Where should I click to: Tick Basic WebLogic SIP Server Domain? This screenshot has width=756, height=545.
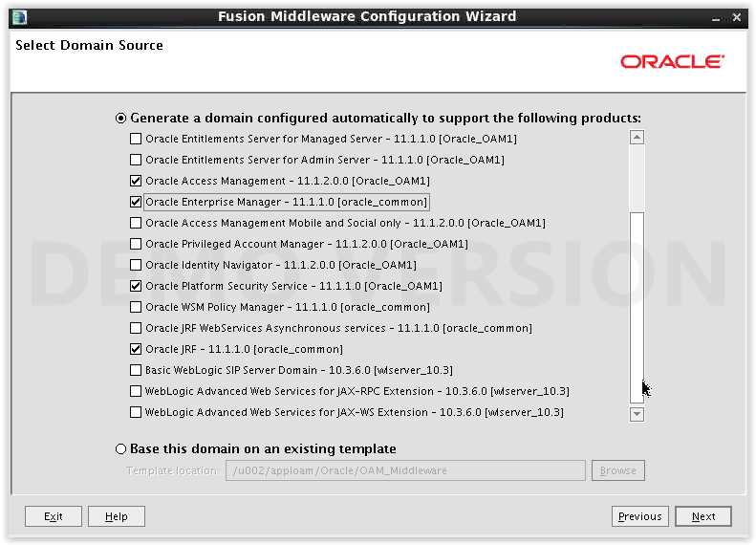click(x=136, y=370)
